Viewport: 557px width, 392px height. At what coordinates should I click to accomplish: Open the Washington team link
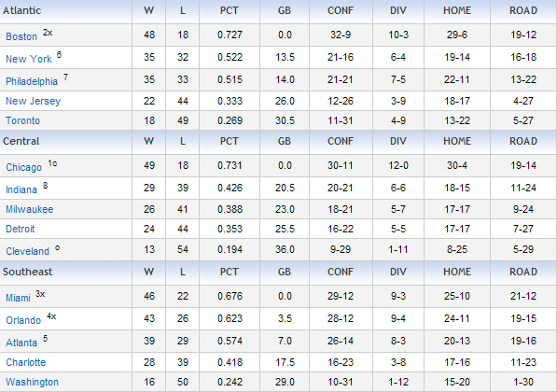tap(32, 382)
